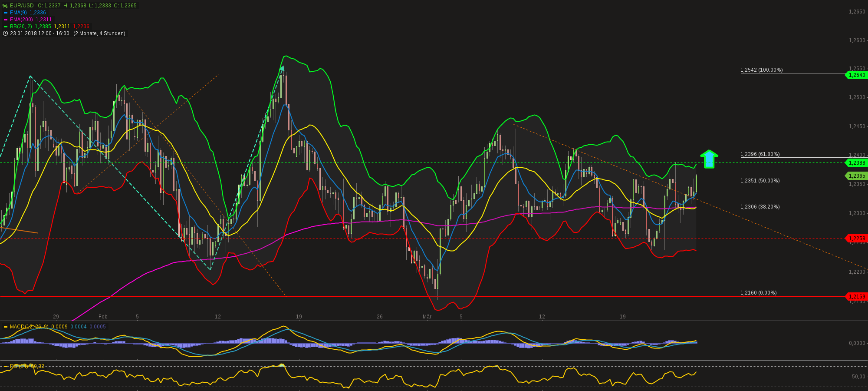
Task: Click the 1,2650 price axis label
Action: [x=857, y=12]
